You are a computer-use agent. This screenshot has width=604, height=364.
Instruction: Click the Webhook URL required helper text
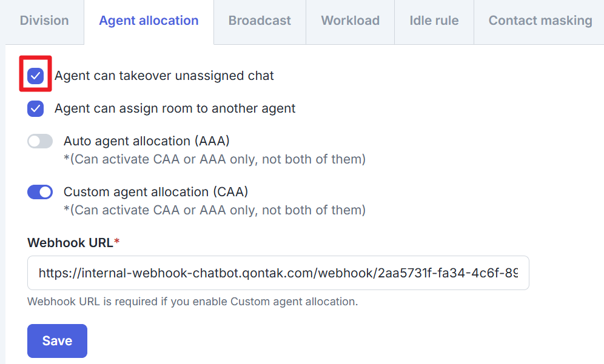(x=192, y=301)
